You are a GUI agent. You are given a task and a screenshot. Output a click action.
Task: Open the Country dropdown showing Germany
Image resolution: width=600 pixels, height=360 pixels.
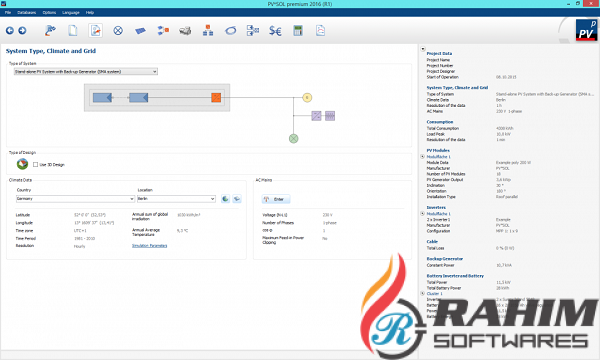tap(75, 199)
